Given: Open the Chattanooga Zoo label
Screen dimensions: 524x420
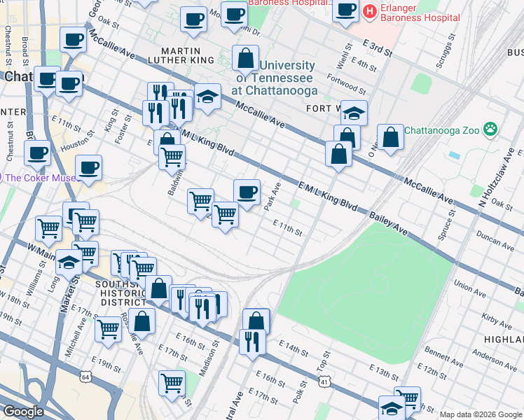Looking at the screenshot, I should pos(442,130).
